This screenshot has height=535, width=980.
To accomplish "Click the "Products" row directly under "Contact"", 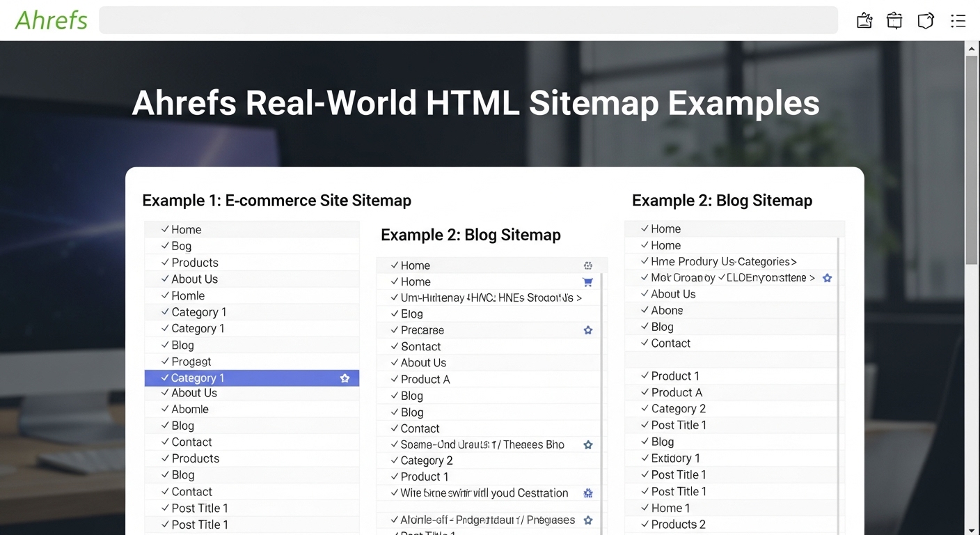I will point(252,458).
